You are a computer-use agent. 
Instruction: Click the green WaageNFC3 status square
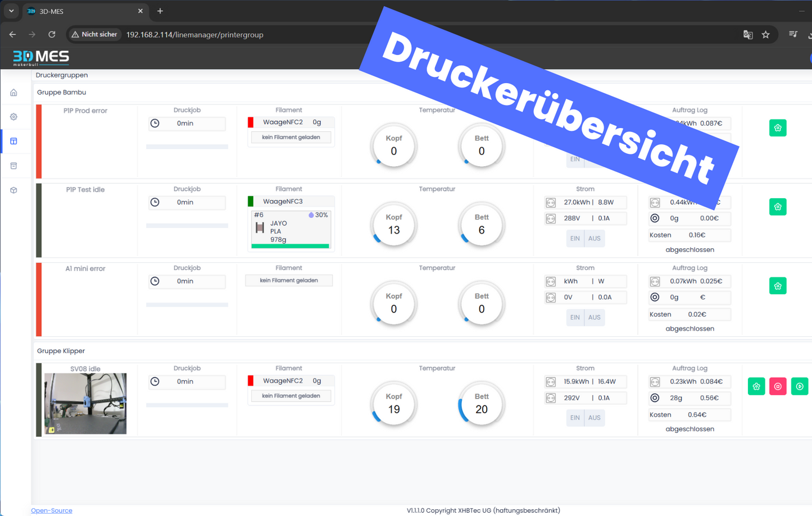[251, 201]
